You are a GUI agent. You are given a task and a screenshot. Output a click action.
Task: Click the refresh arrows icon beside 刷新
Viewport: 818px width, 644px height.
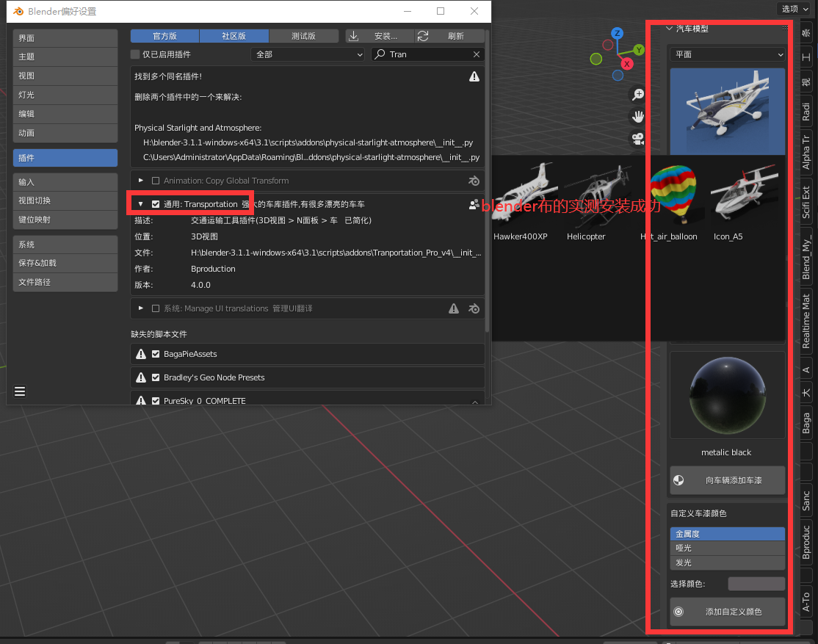click(423, 36)
